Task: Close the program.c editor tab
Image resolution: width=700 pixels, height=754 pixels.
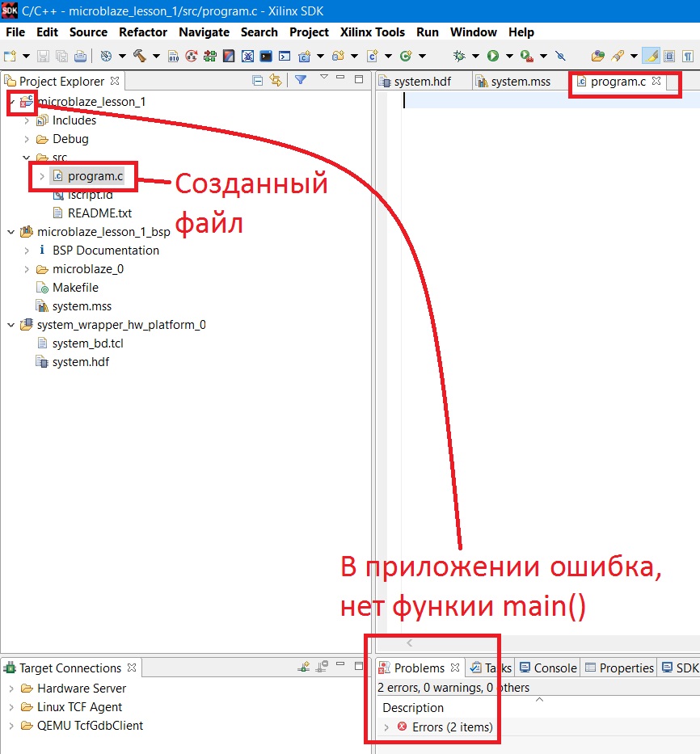Action: (x=656, y=81)
